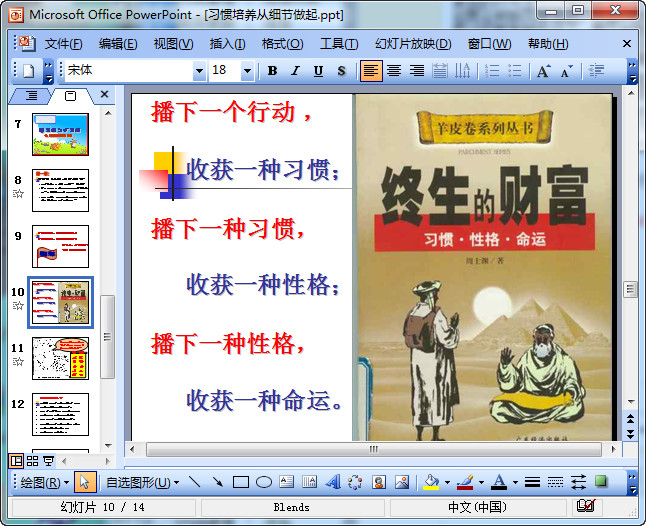Viewport: 646px width, 526px height.
Task: Insert picture from file
Action: 402,482
